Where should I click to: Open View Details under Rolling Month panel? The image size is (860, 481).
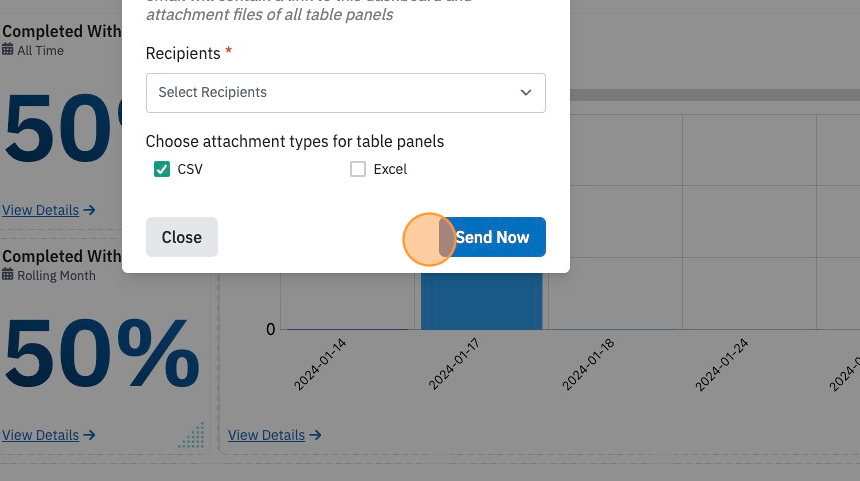pos(41,435)
